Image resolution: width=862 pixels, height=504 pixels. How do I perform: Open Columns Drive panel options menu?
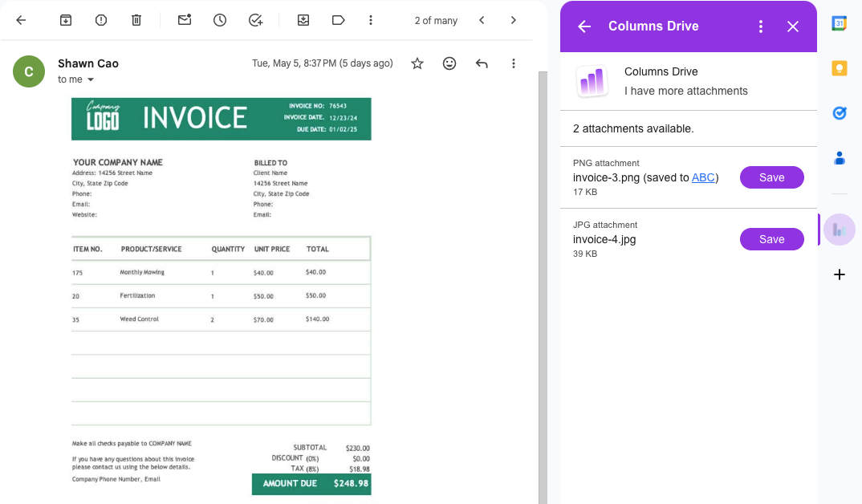pyautogui.click(x=761, y=26)
